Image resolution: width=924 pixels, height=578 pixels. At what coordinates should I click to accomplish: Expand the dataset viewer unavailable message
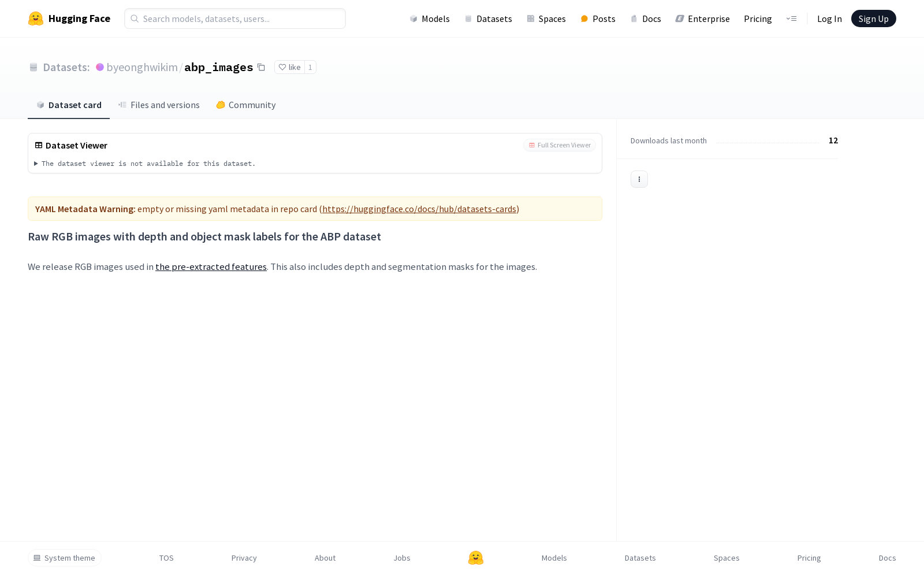(144, 164)
